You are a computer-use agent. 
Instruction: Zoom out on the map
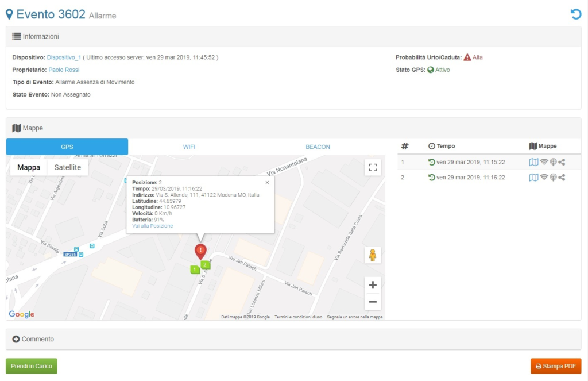(x=373, y=302)
